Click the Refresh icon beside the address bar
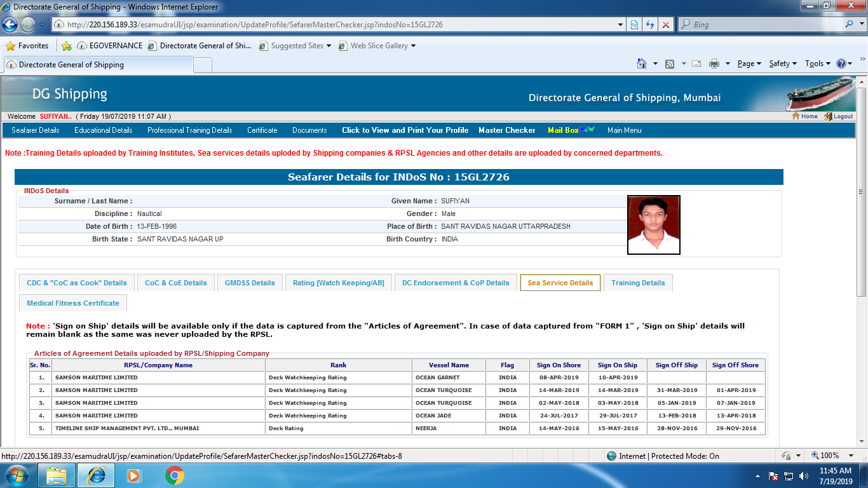This screenshot has width=868, height=488. click(650, 25)
